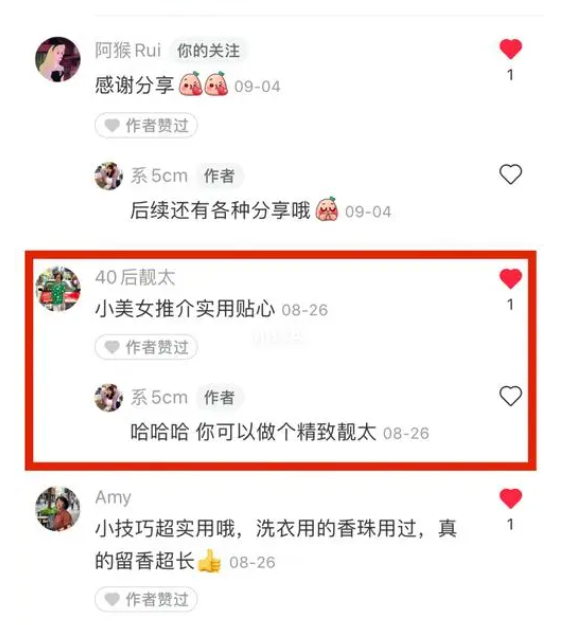Open the username Amy

coord(113,498)
